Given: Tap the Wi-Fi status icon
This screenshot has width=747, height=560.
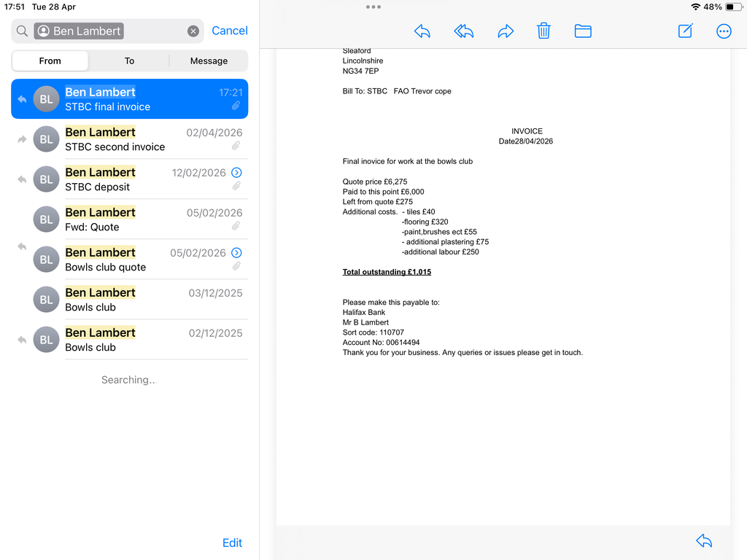Looking at the screenshot, I should point(695,7).
